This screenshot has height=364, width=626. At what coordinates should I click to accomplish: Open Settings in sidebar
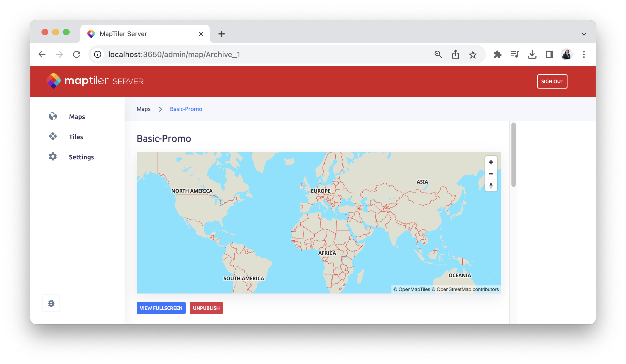click(81, 157)
